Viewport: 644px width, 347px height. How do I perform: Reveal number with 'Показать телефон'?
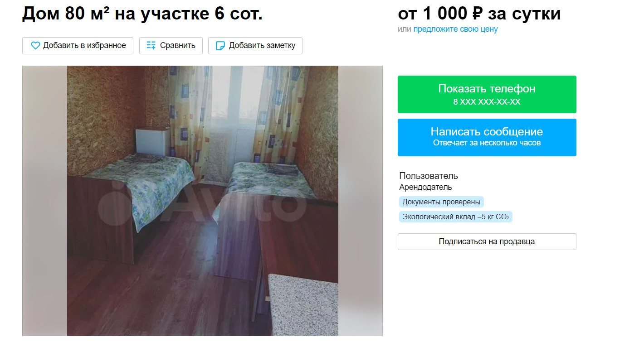click(x=487, y=89)
